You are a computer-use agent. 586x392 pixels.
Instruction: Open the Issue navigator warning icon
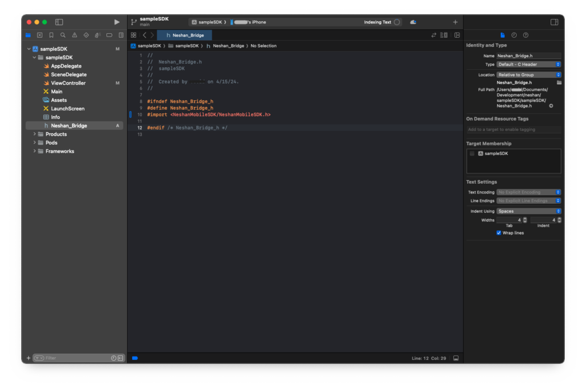74,35
